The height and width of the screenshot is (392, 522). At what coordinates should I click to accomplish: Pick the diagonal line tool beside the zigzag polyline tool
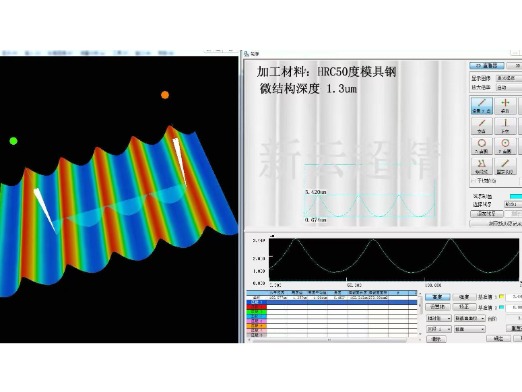click(x=505, y=166)
